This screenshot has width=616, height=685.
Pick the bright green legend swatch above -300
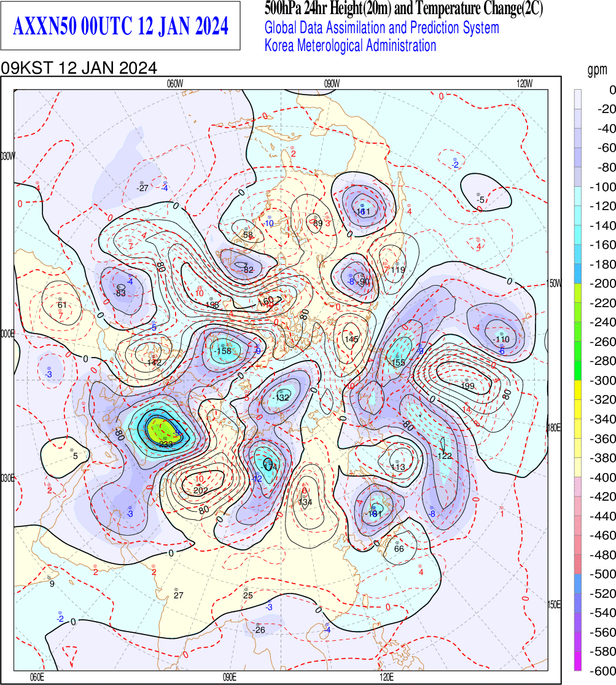pos(577,370)
